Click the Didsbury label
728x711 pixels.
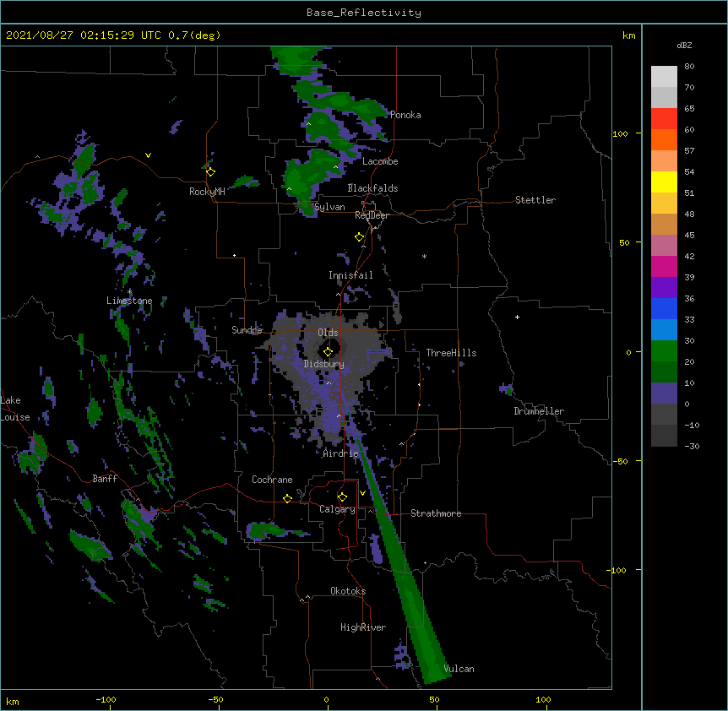coord(324,364)
